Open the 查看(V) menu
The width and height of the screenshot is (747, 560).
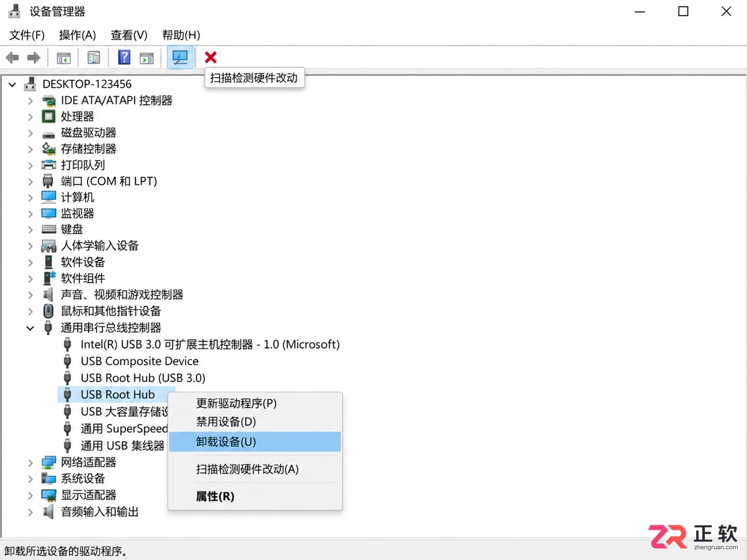click(x=129, y=35)
